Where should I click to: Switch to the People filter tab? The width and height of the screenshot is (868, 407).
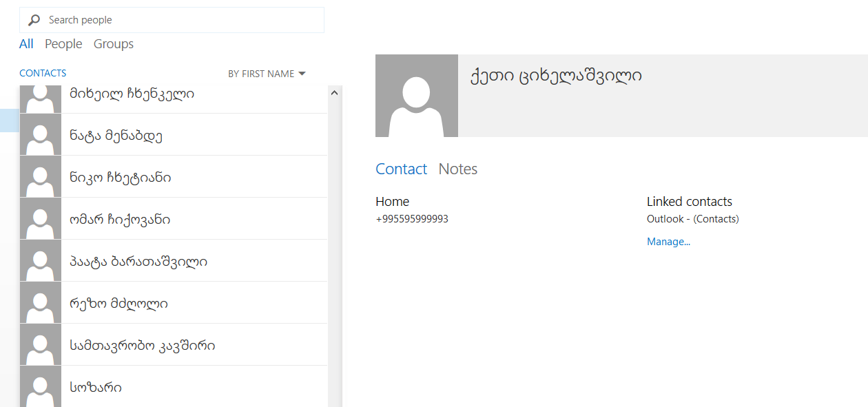pyautogui.click(x=63, y=44)
